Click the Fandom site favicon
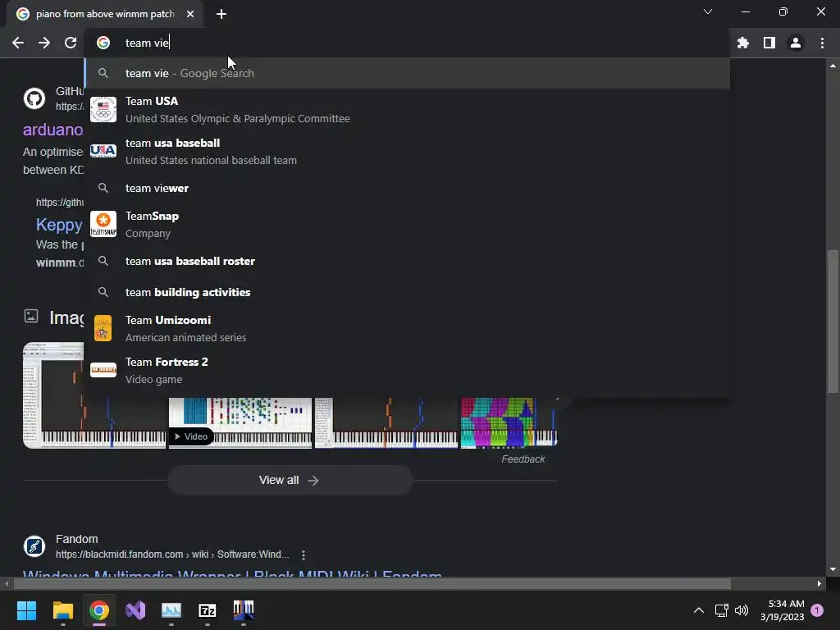Screen dimensions: 840x630 [34, 546]
